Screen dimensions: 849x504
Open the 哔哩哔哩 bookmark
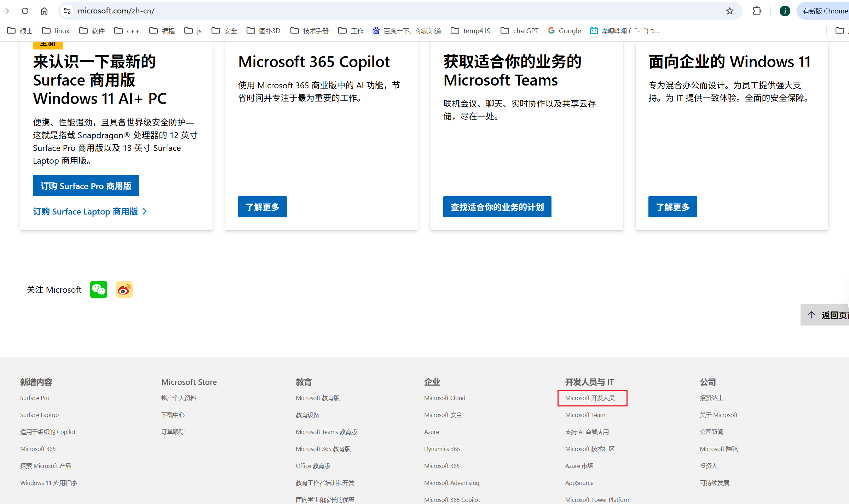point(625,31)
